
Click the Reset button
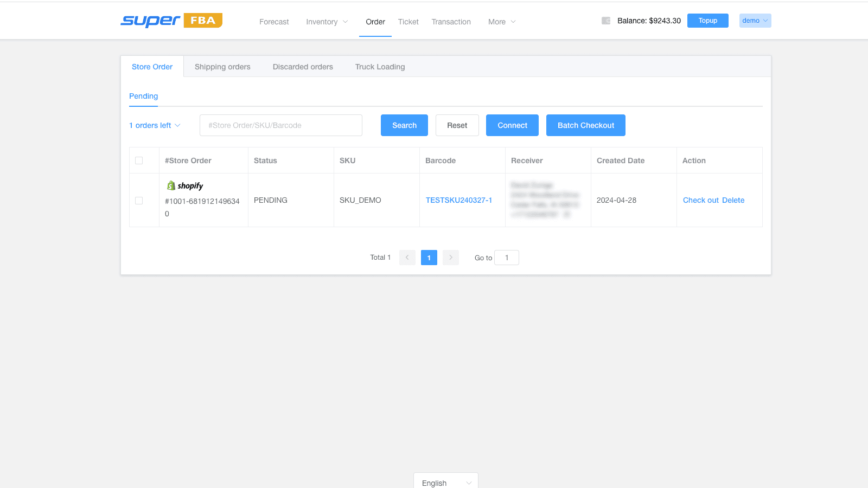pyautogui.click(x=457, y=125)
